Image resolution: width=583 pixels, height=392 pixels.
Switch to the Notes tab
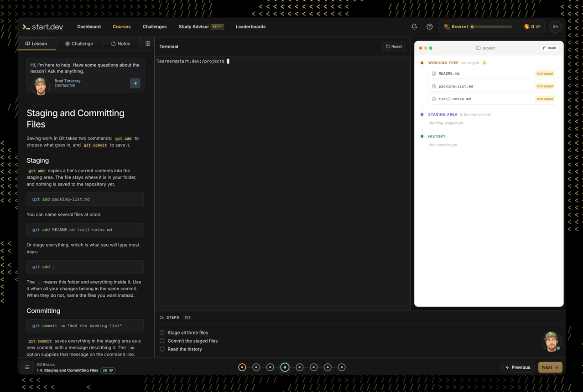pyautogui.click(x=121, y=44)
